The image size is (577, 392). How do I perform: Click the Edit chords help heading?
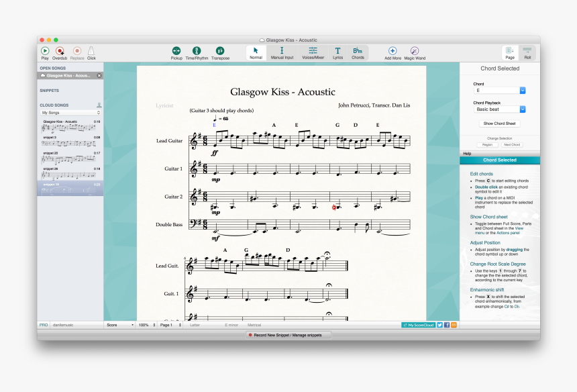coord(481,174)
